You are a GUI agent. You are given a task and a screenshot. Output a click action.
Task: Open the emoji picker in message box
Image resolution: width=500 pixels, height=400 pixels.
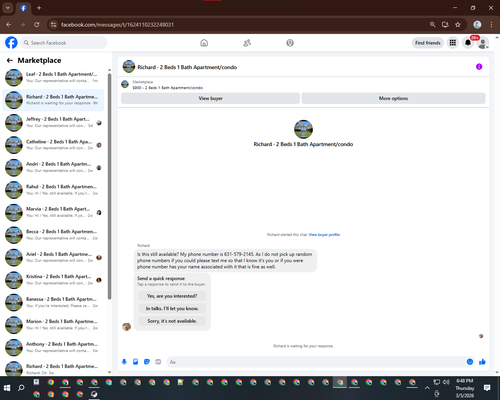[470, 362]
